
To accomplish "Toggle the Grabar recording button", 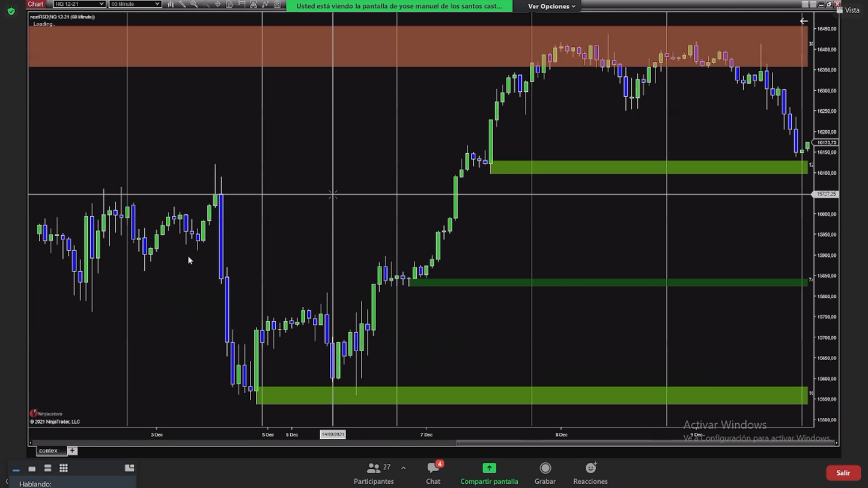I will point(545,468).
